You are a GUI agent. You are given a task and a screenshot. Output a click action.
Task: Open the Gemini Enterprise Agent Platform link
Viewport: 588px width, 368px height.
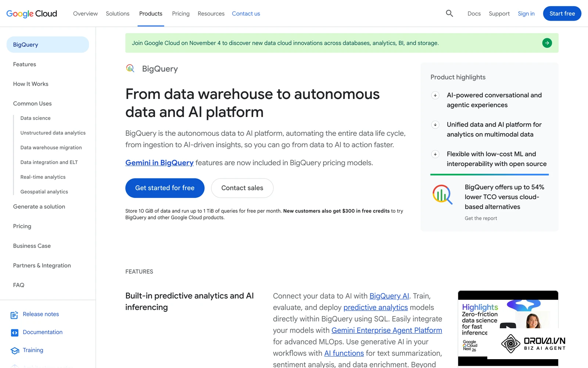387,330
